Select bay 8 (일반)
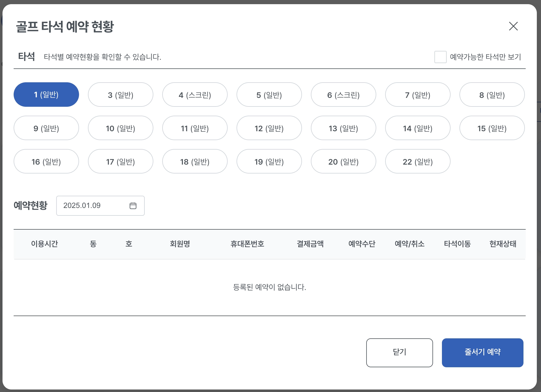541x392 pixels. (492, 95)
